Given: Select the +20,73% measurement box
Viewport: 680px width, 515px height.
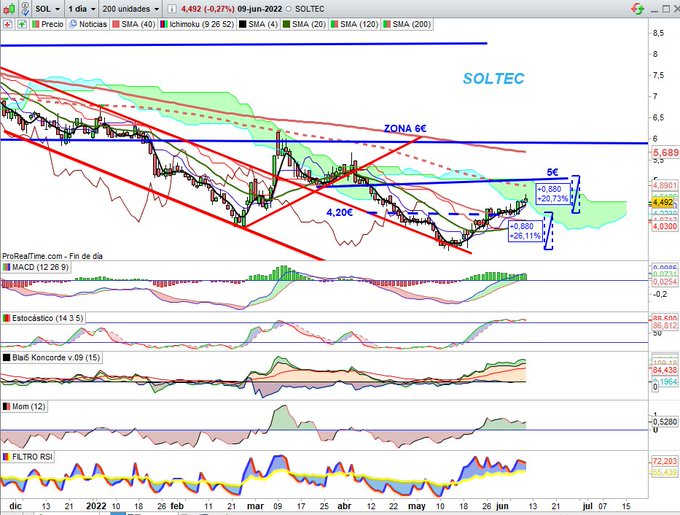Looking at the screenshot, I should coord(552,194).
